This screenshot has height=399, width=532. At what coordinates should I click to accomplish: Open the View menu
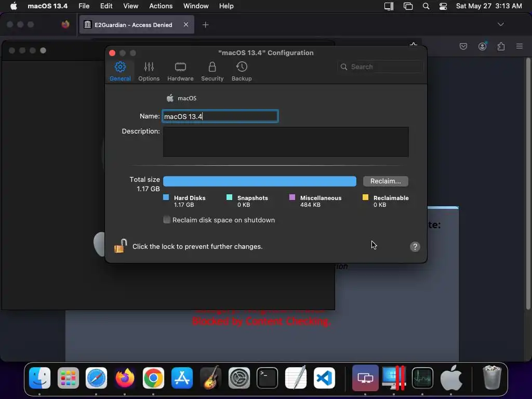coord(130,6)
